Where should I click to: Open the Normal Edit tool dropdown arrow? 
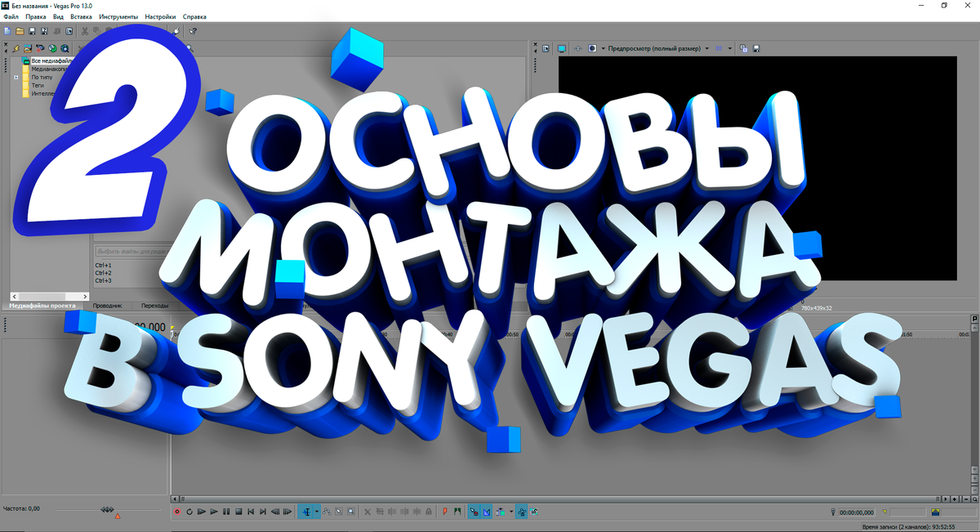point(317,512)
